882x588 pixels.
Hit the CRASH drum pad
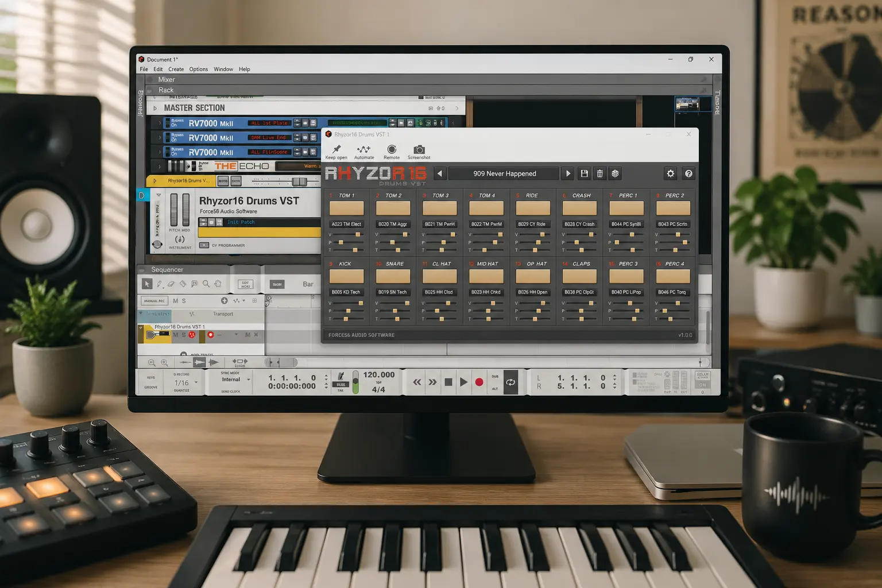pos(580,208)
